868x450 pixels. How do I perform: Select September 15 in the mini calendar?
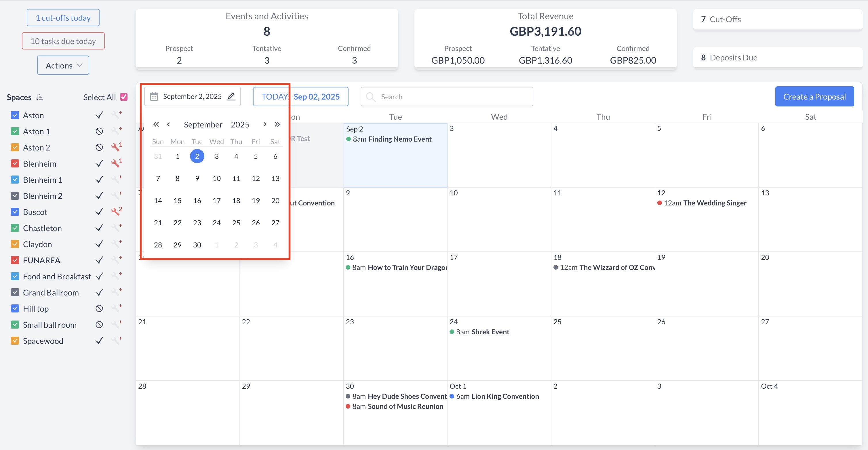coord(177,201)
